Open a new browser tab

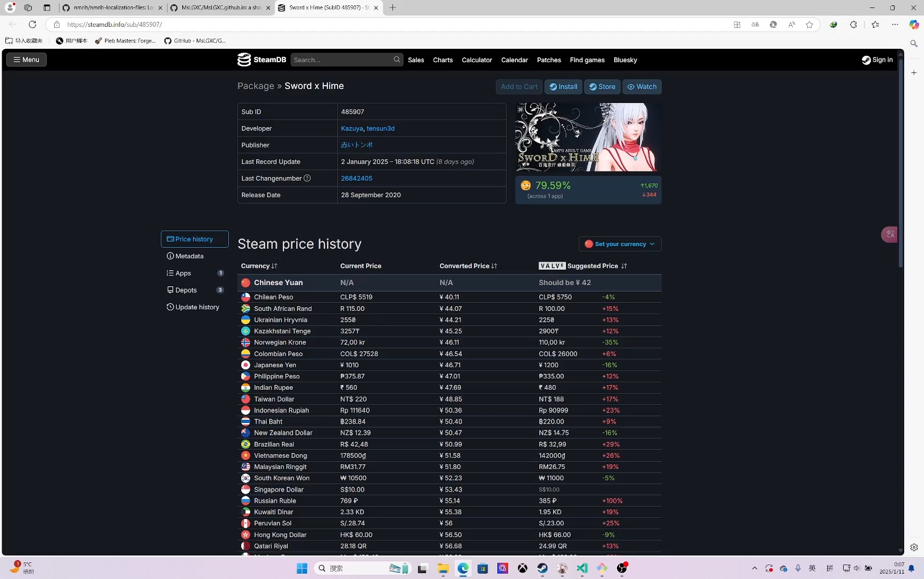(392, 8)
